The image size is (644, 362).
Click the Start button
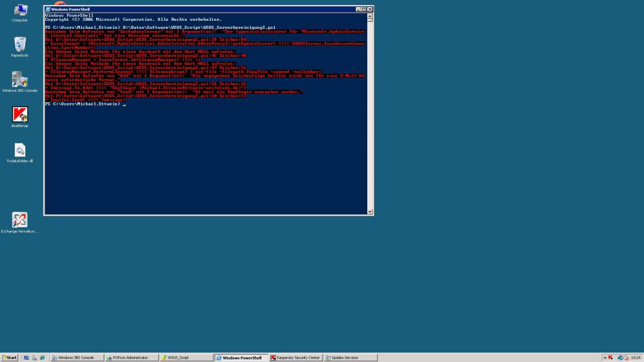[9, 358]
